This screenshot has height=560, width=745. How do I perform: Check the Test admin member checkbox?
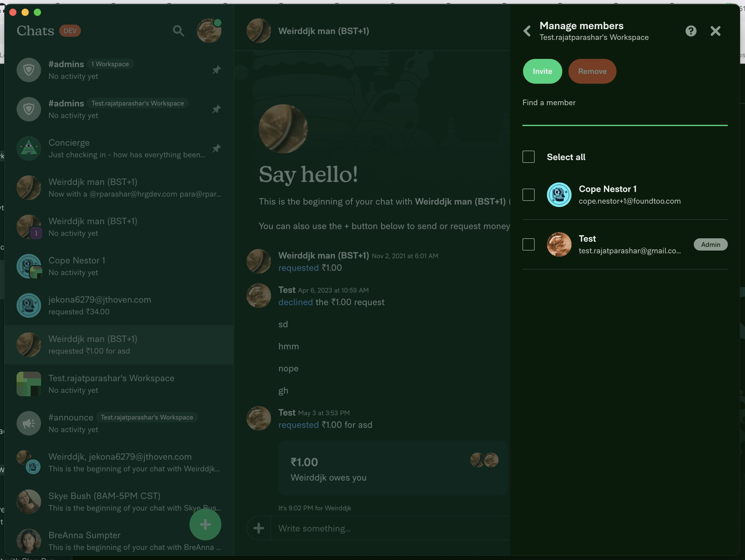pos(529,244)
